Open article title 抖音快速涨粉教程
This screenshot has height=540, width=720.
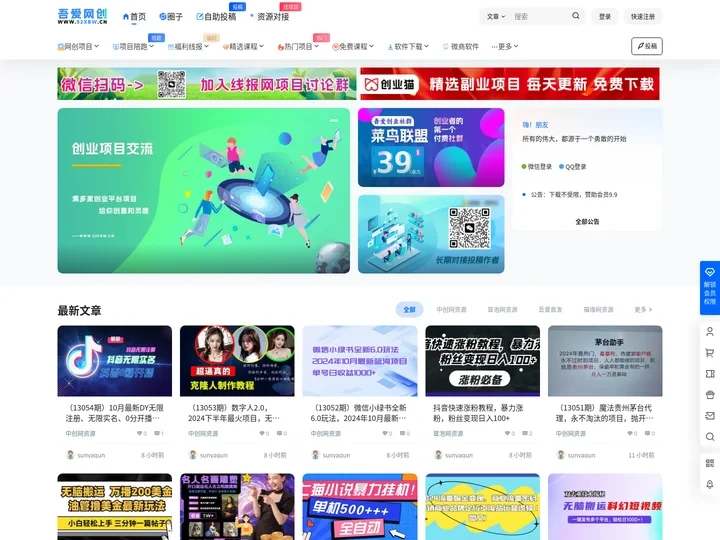pos(478,413)
